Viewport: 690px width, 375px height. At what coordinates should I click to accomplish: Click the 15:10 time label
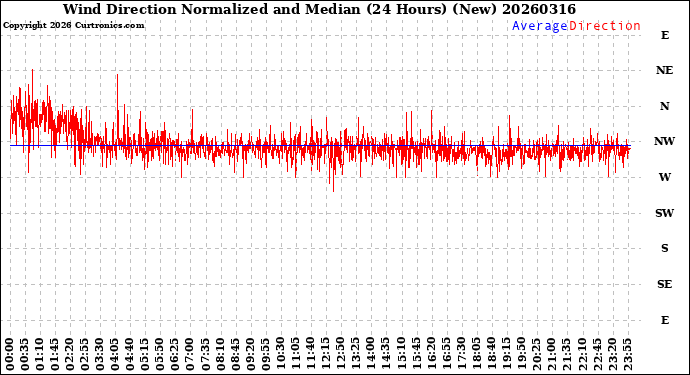click(x=402, y=354)
